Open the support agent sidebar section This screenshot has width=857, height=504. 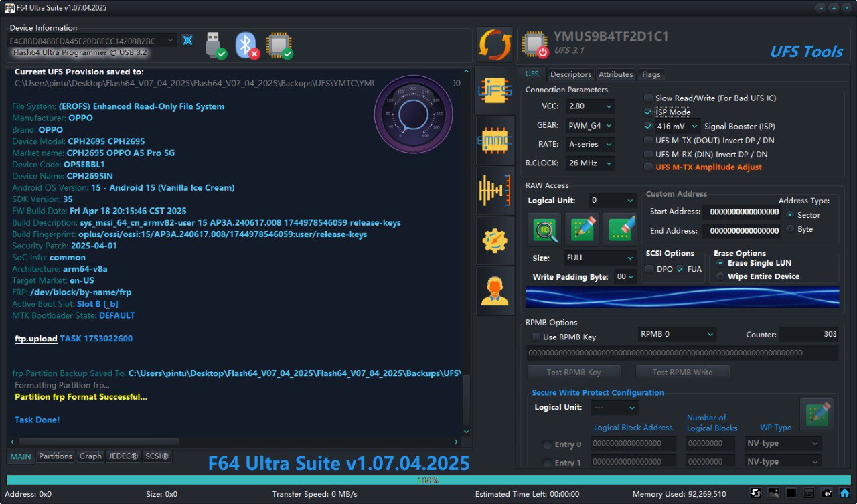[x=495, y=290]
